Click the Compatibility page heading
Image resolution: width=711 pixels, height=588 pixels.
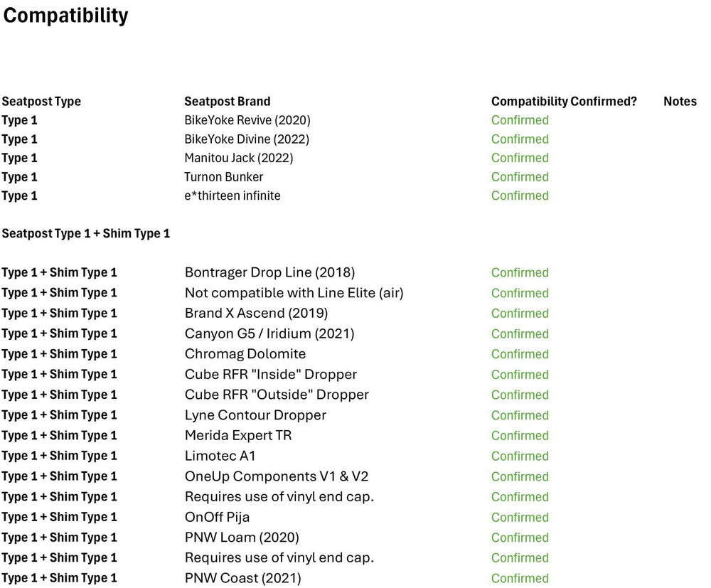65,16
